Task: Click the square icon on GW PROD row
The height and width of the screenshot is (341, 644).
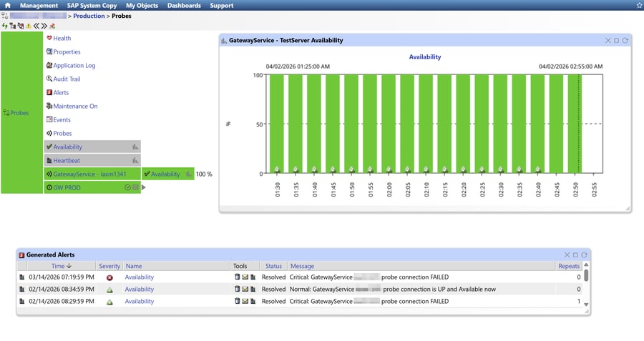Action: point(135,187)
